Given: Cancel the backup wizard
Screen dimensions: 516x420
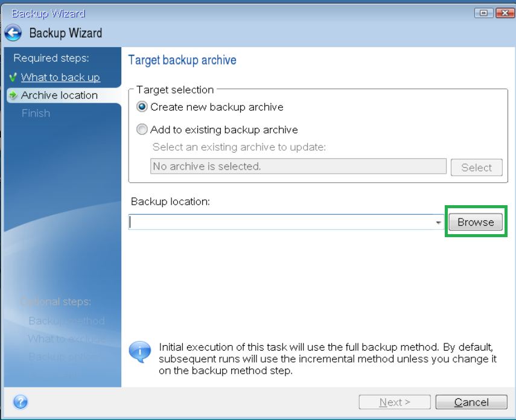Looking at the screenshot, I should pos(471,402).
